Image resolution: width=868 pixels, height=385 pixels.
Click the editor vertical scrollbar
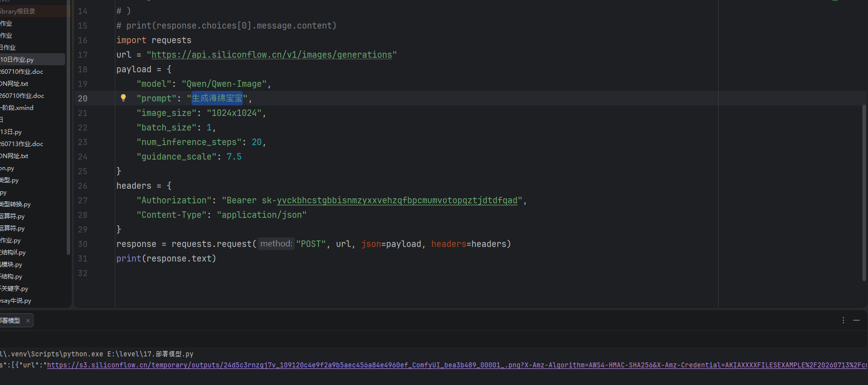pyautogui.click(x=864, y=193)
